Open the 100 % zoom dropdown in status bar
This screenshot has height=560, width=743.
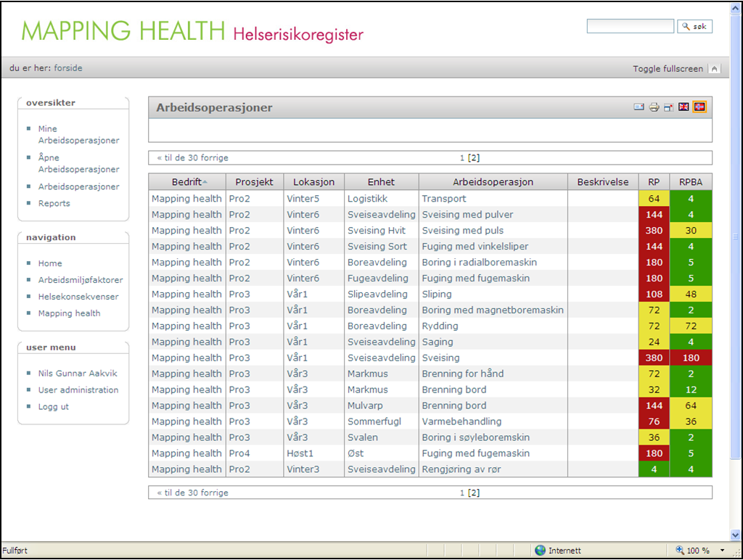[x=722, y=551]
